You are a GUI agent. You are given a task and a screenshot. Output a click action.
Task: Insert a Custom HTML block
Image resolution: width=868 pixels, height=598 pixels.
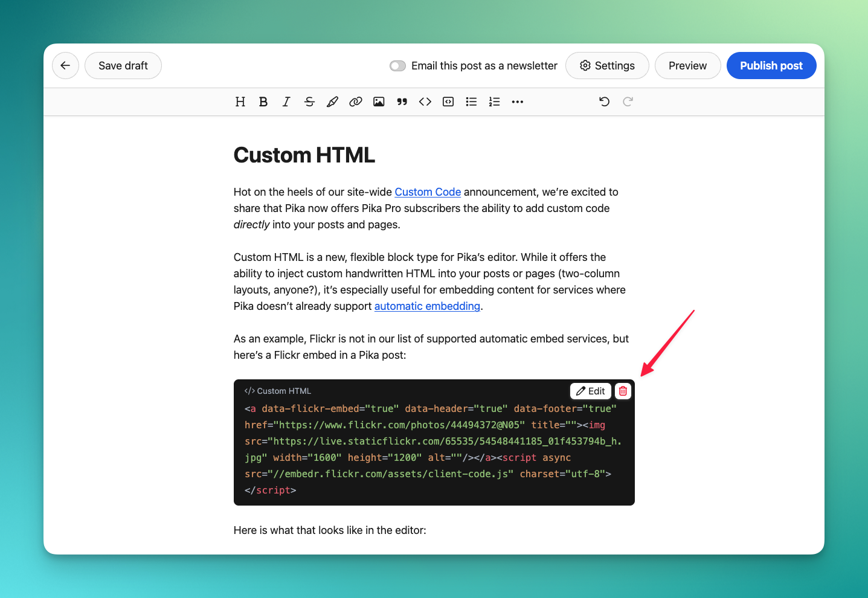[448, 101]
